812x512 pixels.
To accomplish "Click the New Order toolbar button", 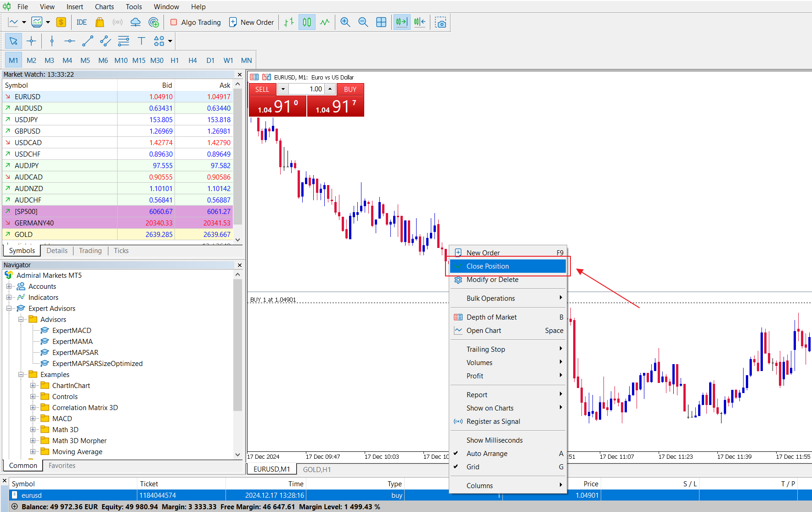I will [251, 22].
